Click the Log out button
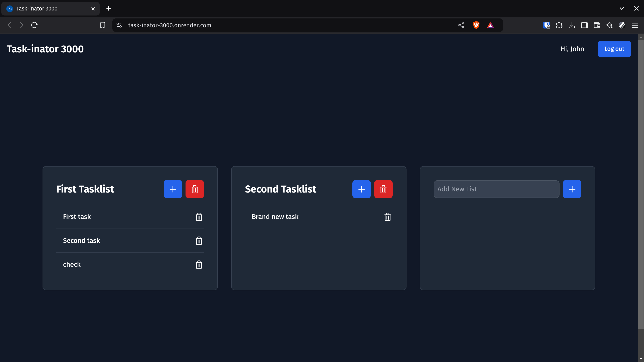The height and width of the screenshot is (362, 644). [614, 49]
